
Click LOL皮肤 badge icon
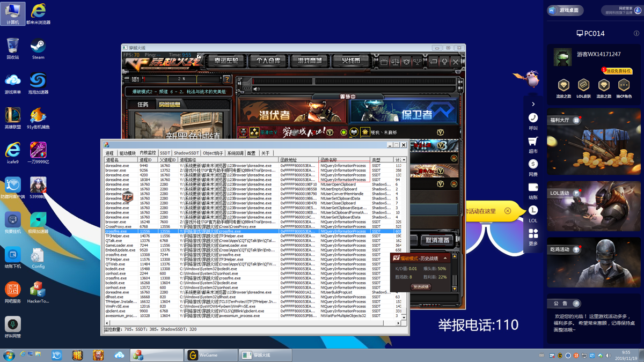[x=583, y=88]
